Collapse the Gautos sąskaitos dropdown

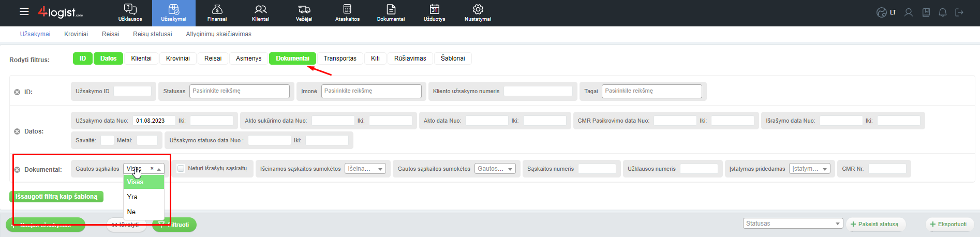pos(159,169)
